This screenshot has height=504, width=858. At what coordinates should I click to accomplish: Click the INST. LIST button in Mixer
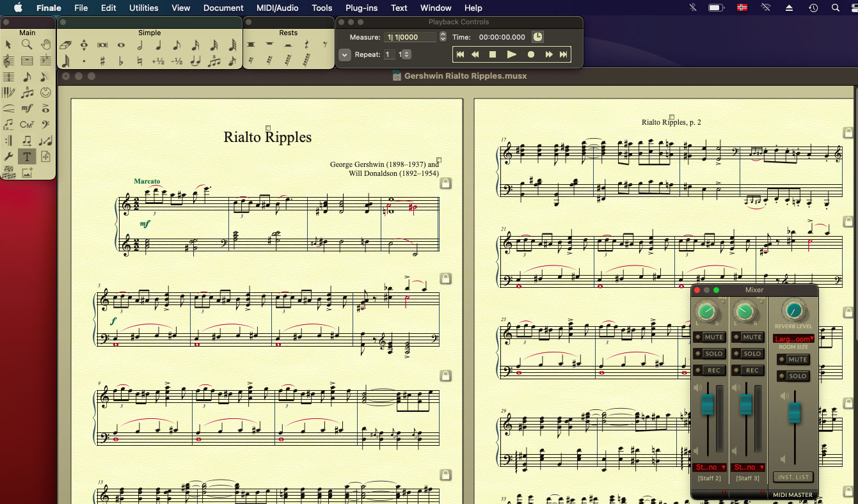point(793,477)
